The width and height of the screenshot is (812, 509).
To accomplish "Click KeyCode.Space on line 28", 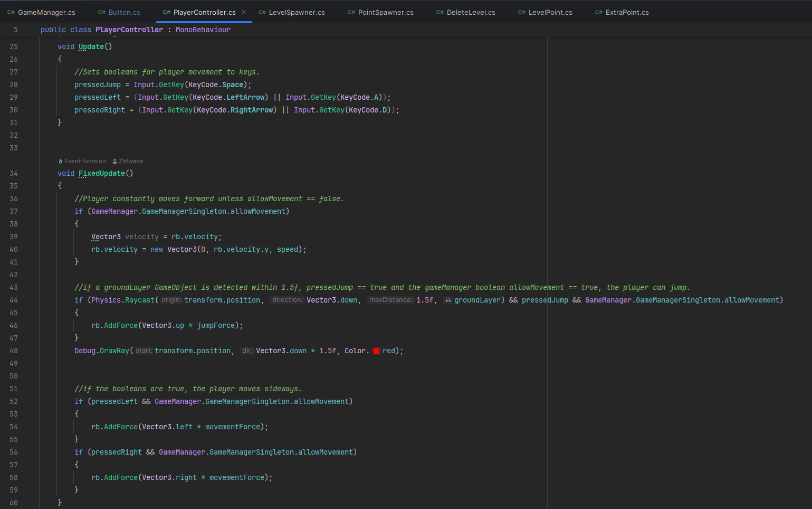I will pyautogui.click(x=216, y=84).
